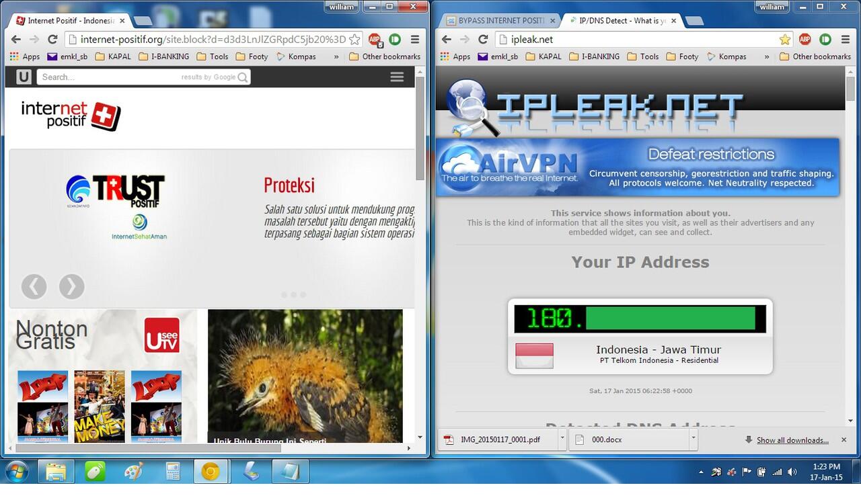
Task: Open downloaded 000.docx file
Action: pyautogui.click(x=628, y=440)
